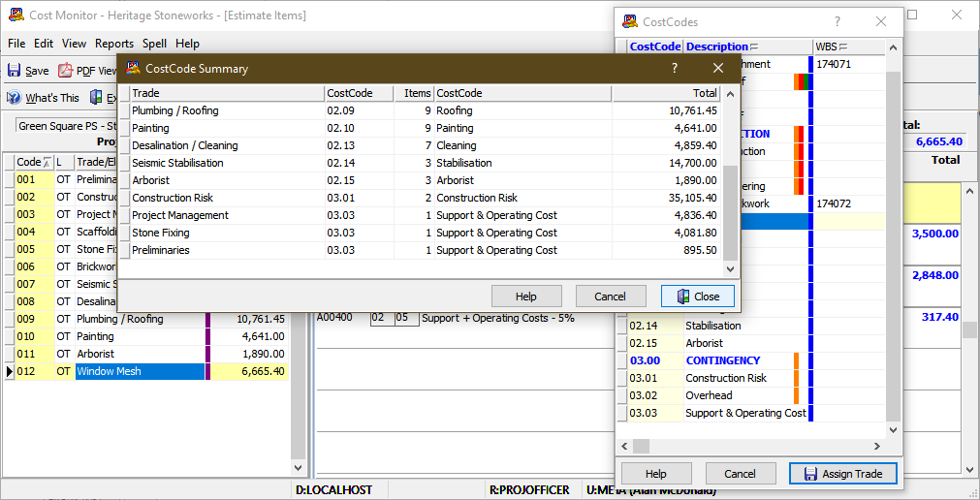
Task: Close the CostCodes window with the X
Action: pos(880,22)
